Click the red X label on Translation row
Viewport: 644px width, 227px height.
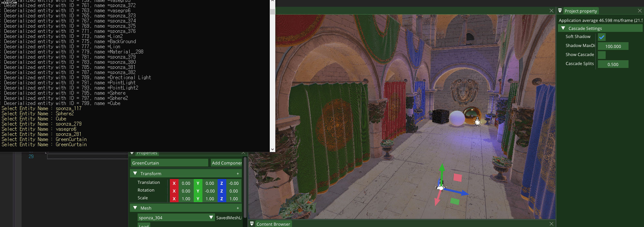tap(174, 183)
